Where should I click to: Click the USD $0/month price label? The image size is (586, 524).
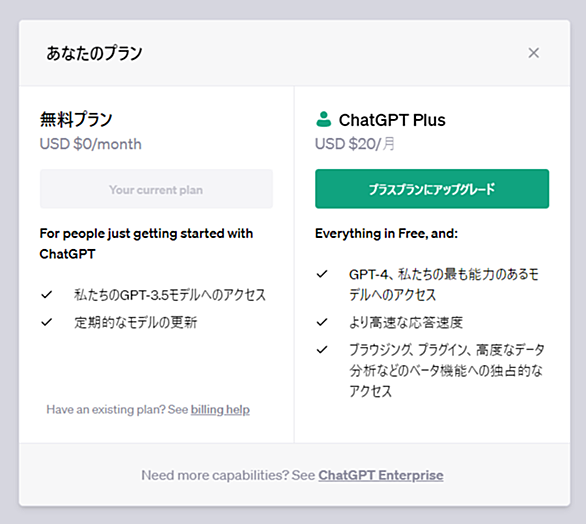coord(90,144)
